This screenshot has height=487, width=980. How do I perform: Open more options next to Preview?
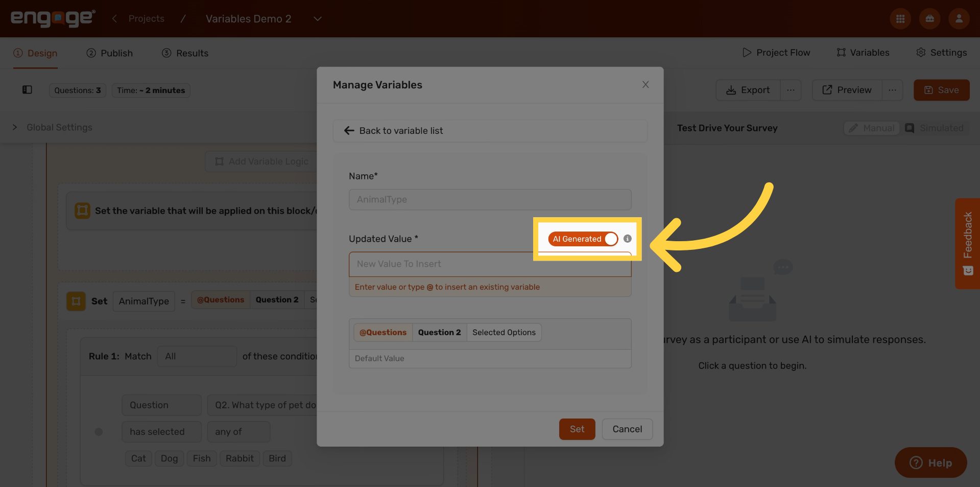(892, 90)
